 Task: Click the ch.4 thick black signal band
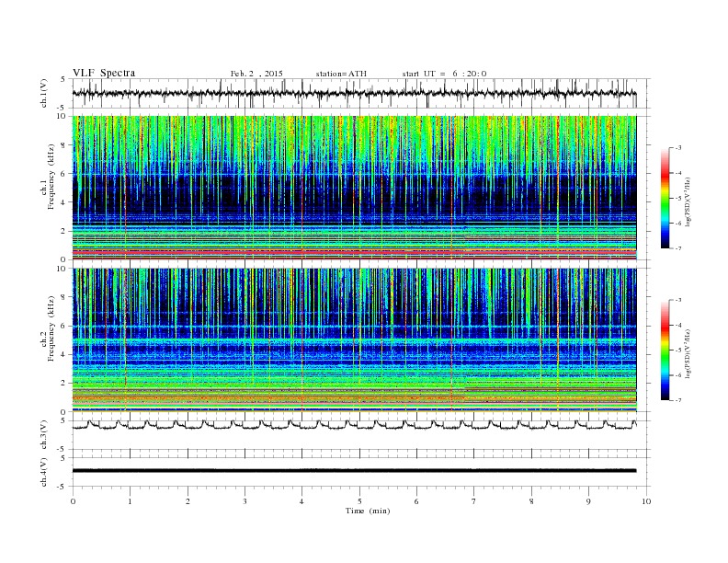(x=354, y=471)
